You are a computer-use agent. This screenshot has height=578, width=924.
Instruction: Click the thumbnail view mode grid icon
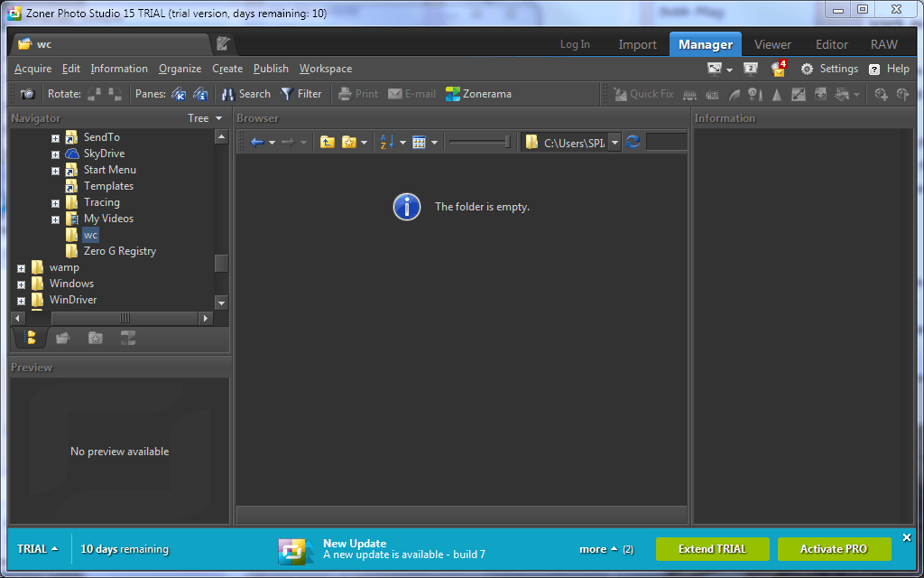(419, 142)
